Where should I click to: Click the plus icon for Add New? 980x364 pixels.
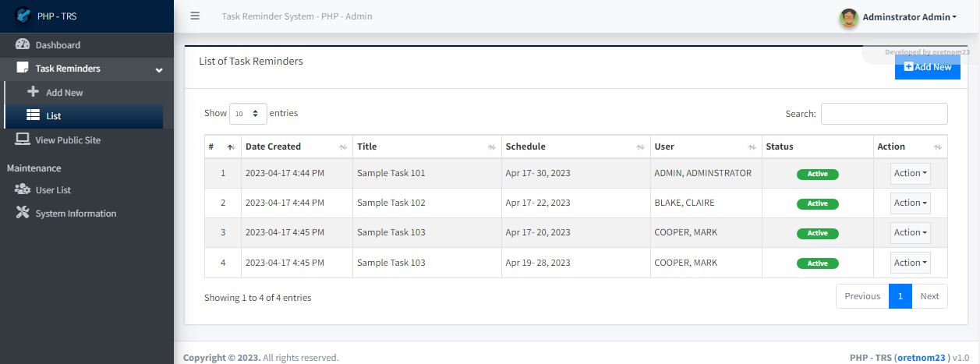[x=33, y=91]
